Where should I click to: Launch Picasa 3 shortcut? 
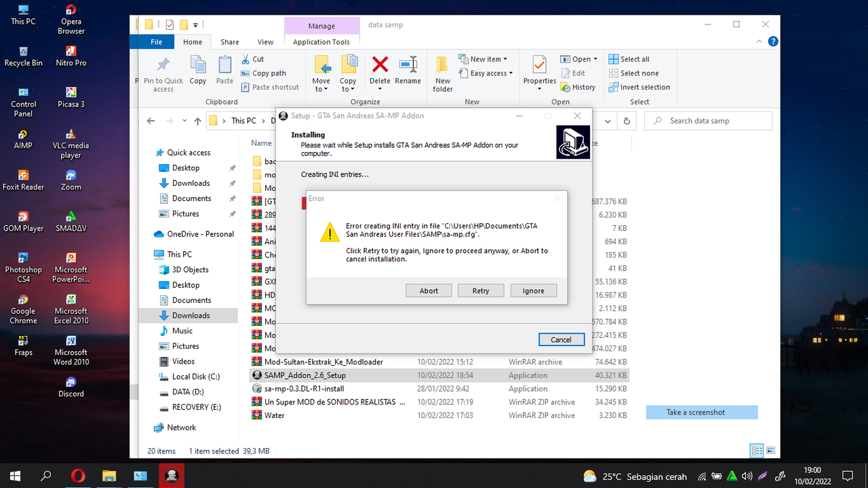click(x=71, y=98)
